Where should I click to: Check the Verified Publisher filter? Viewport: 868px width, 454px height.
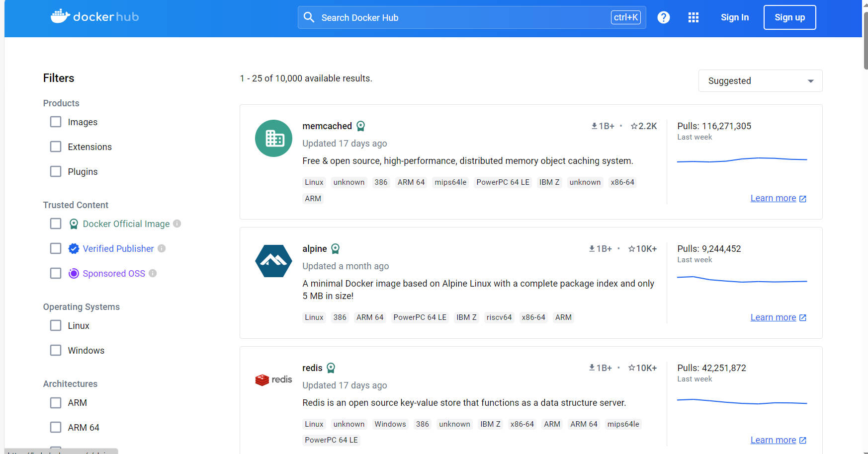56,248
